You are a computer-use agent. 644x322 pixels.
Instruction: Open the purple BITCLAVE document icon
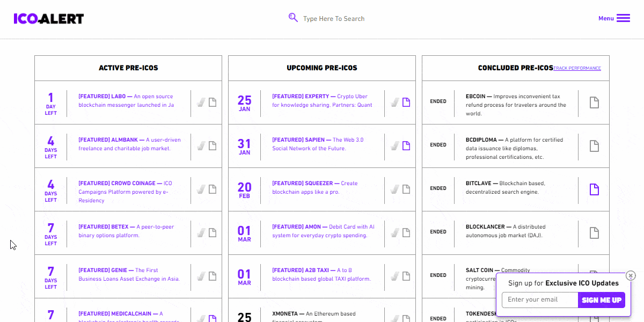[594, 189]
